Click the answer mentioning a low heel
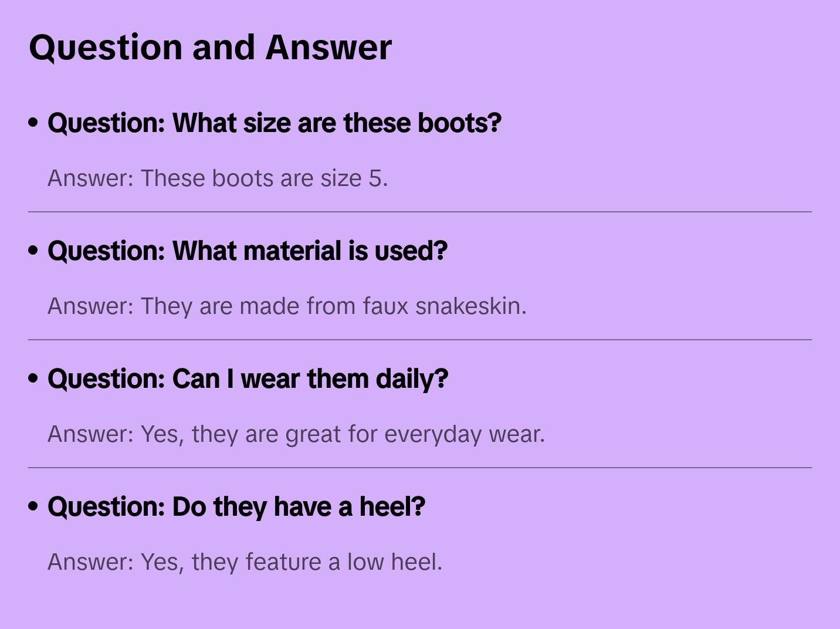The height and width of the screenshot is (629, 840). [245, 562]
